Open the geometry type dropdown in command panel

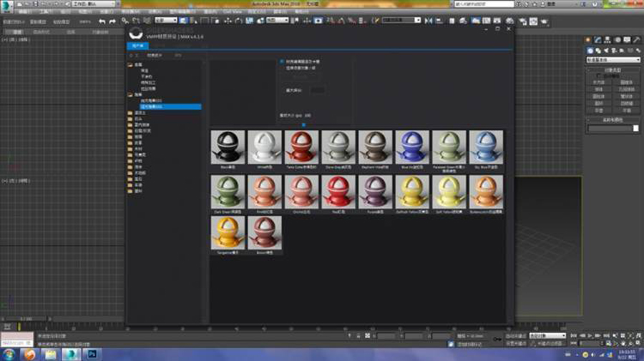coord(613,60)
